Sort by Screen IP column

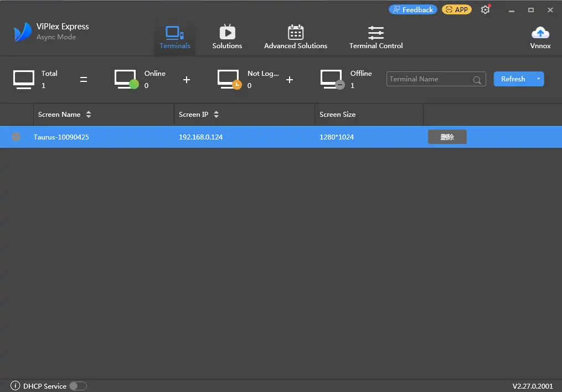216,115
